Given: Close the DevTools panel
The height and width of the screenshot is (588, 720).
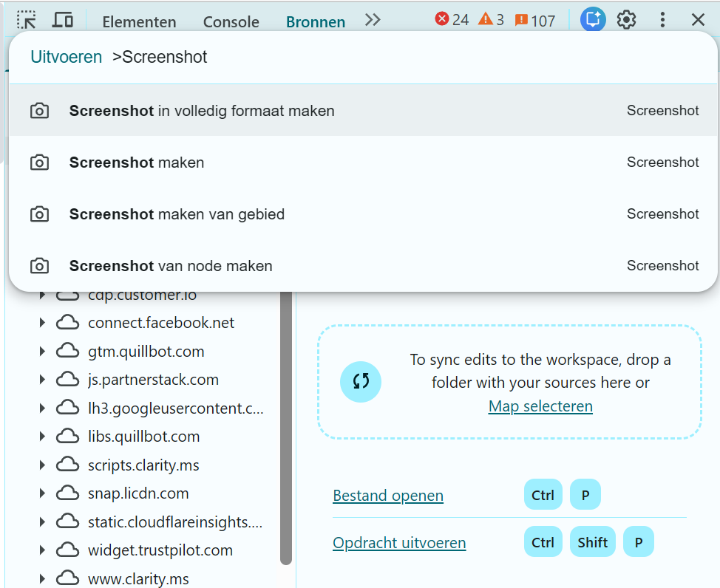Looking at the screenshot, I should [698, 20].
